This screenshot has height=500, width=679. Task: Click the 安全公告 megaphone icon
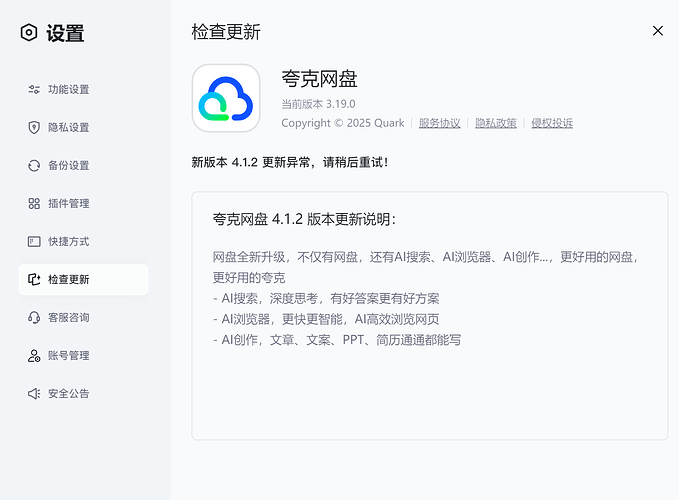34,394
